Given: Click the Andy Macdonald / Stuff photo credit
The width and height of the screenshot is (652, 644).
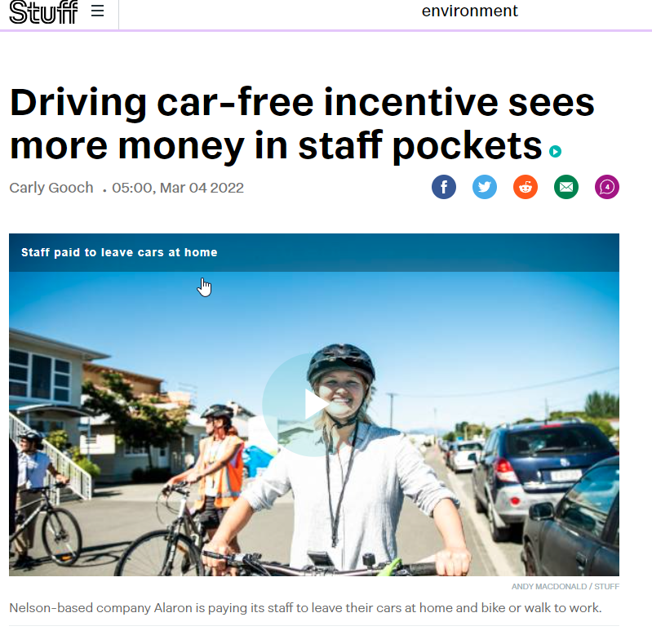Looking at the screenshot, I should (566, 587).
